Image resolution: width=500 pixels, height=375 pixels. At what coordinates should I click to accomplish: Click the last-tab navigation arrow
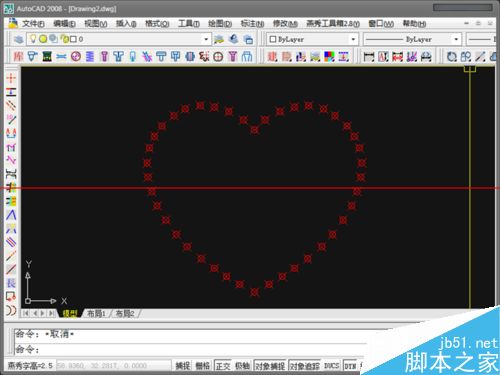coord(51,313)
